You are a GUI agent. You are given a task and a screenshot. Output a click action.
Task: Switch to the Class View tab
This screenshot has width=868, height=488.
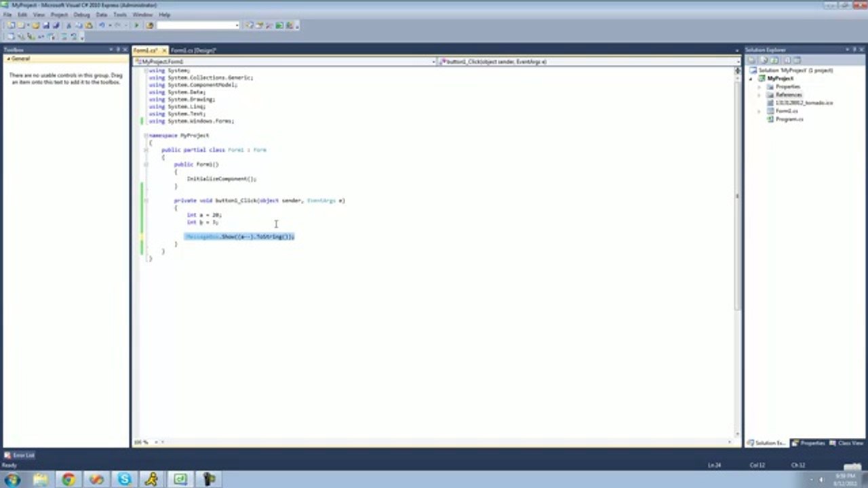pos(848,443)
